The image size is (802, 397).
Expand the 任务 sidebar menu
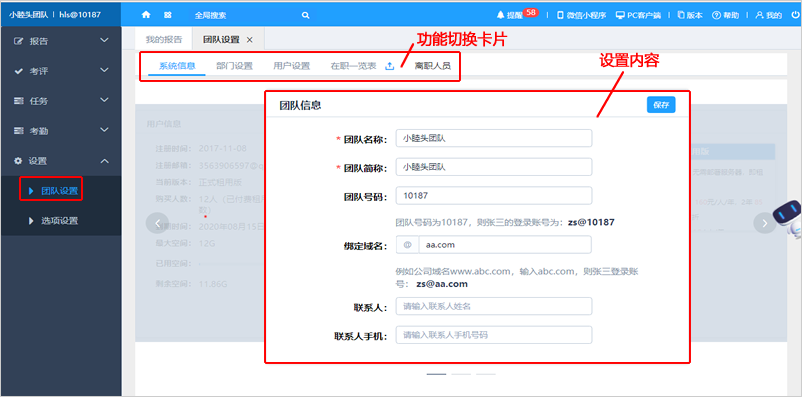click(x=61, y=101)
